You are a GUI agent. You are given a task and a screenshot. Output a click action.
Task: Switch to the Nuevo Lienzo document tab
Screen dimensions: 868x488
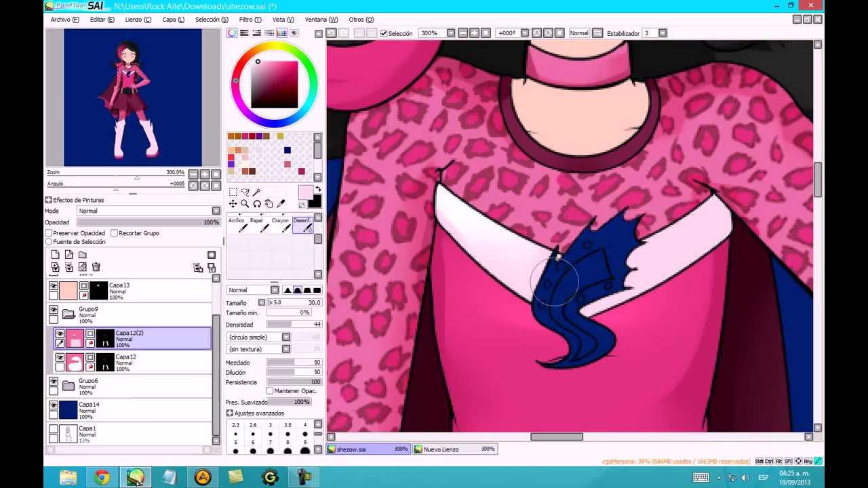tap(455, 449)
